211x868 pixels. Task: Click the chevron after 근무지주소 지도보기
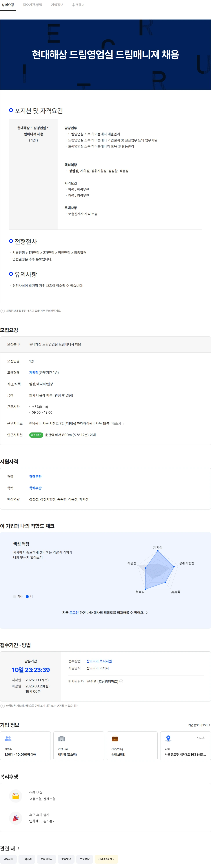point(124,423)
